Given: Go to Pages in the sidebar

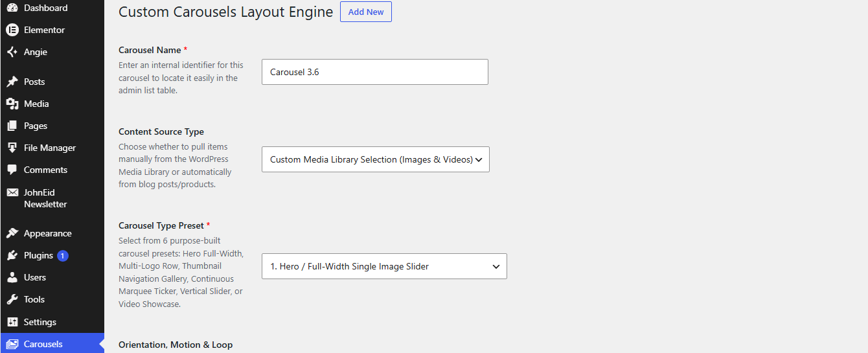Looking at the screenshot, I should [52, 126].
